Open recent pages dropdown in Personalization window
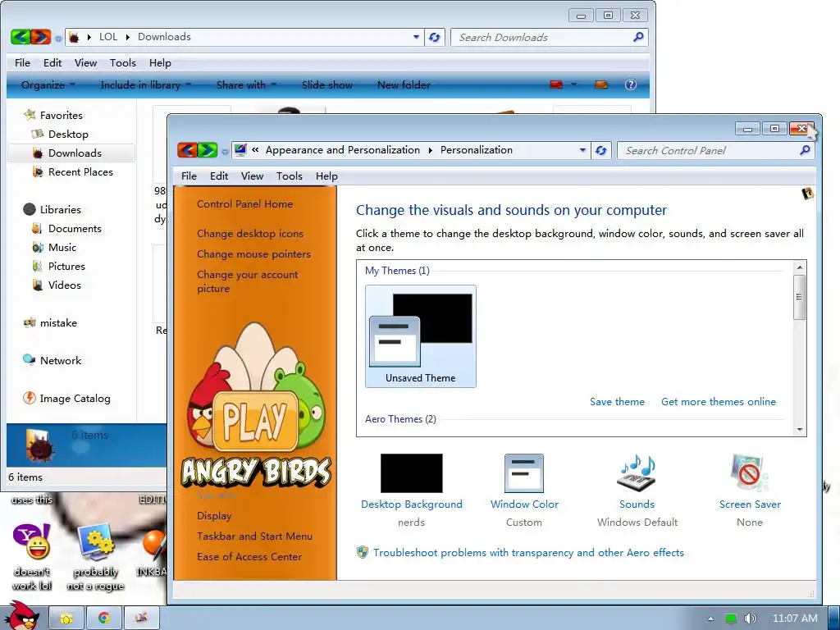This screenshot has width=840, height=630. (x=225, y=152)
